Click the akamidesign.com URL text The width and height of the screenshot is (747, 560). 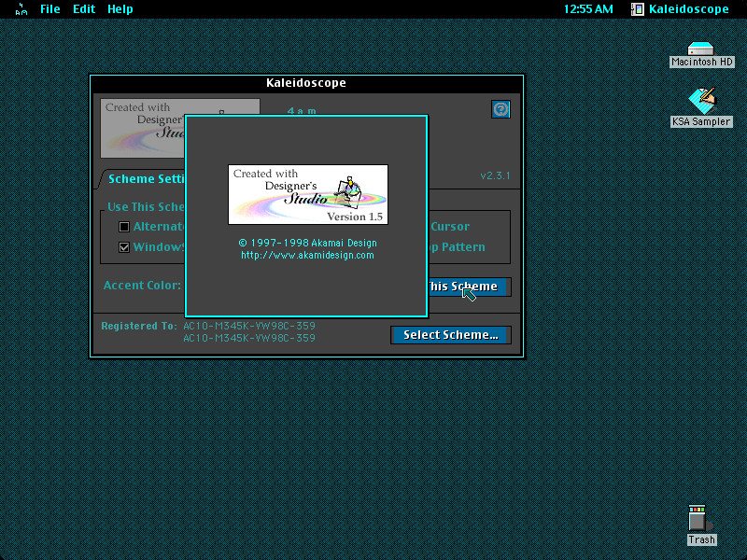point(307,255)
